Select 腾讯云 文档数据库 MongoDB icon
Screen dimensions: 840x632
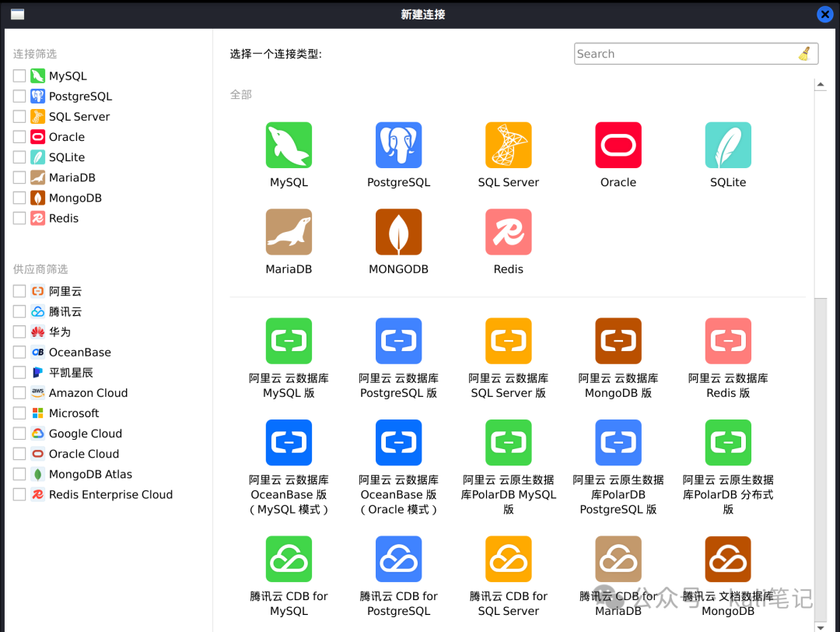[x=728, y=559]
